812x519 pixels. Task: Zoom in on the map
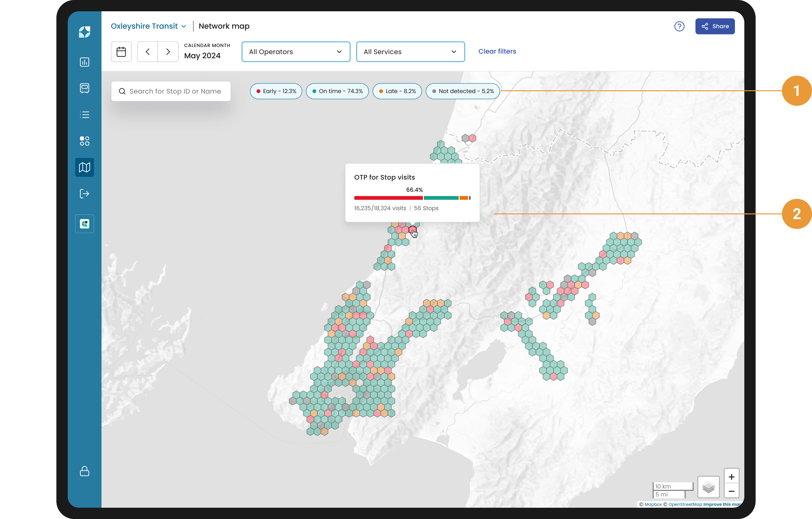[x=731, y=476]
